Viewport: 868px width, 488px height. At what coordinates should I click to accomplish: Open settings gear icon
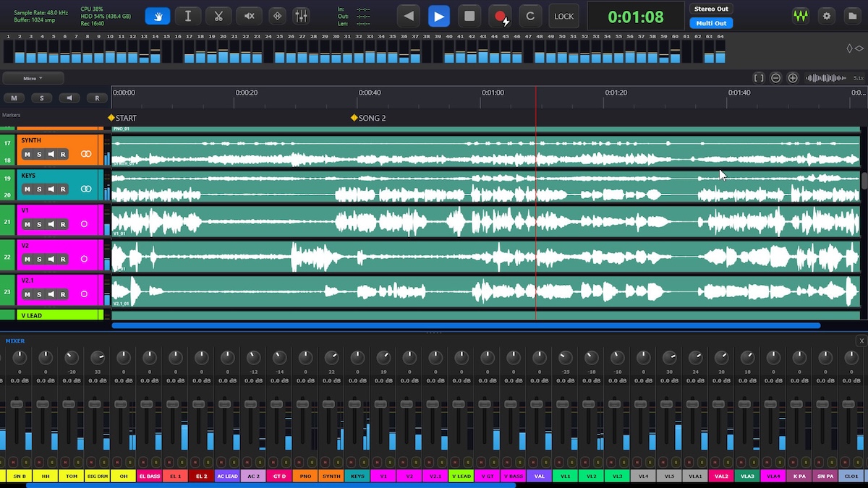point(827,16)
